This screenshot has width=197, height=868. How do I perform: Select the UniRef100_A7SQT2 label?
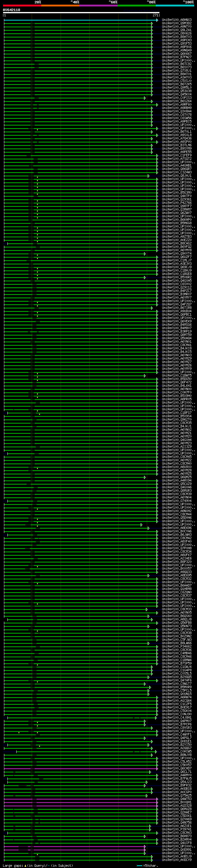177,159
